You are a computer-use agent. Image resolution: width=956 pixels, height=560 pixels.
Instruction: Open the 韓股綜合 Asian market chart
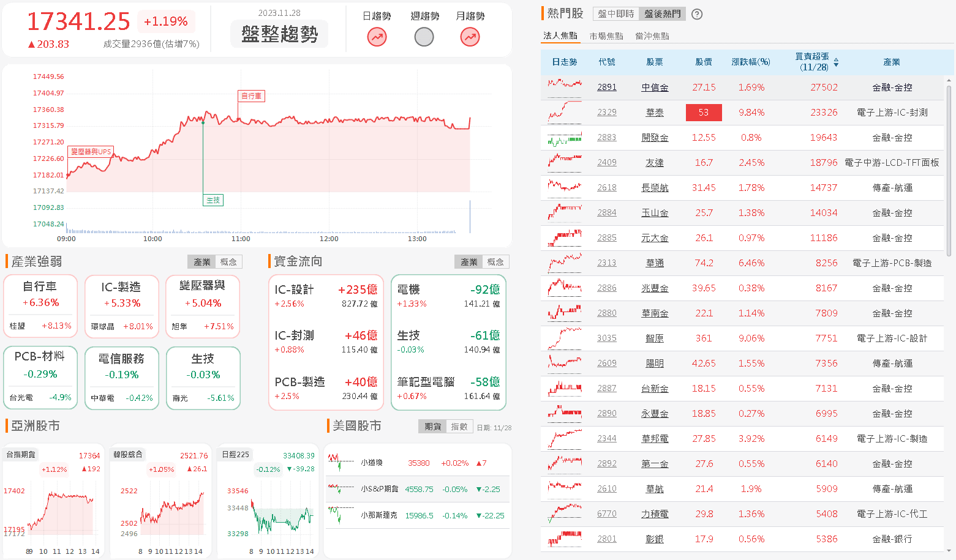click(160, 501)
